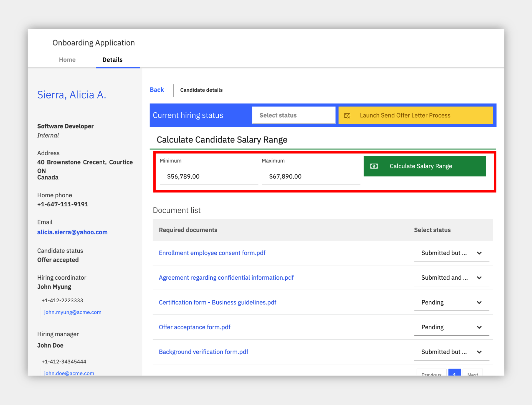Click candidate name Sierra, Alicia A.
The image size is (532, 405).
[x=72, y=95]
